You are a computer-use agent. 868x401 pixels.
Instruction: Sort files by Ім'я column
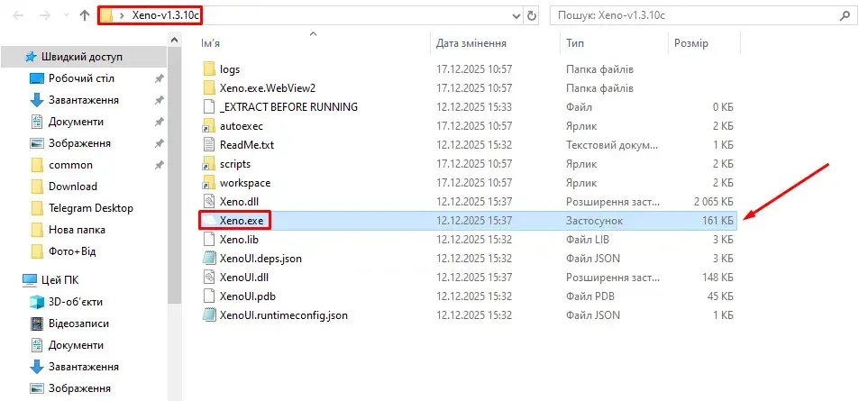pyautogui.click(x=210, y=43)
